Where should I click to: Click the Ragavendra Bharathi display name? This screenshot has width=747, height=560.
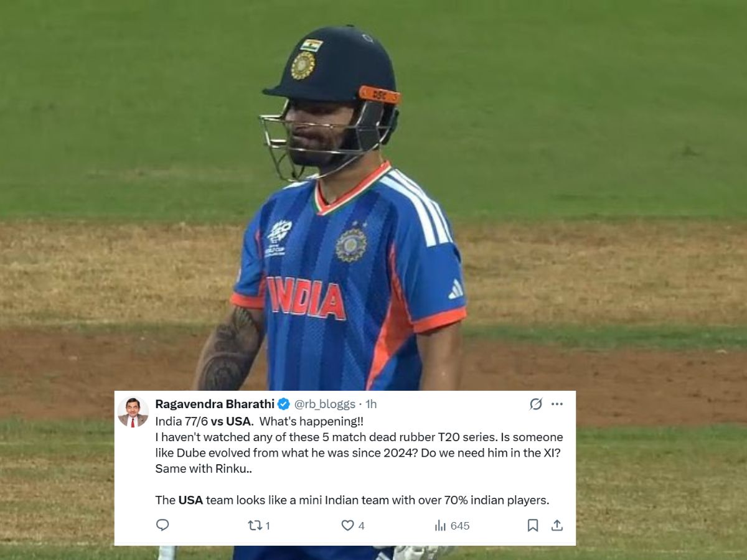pos(215,404)
